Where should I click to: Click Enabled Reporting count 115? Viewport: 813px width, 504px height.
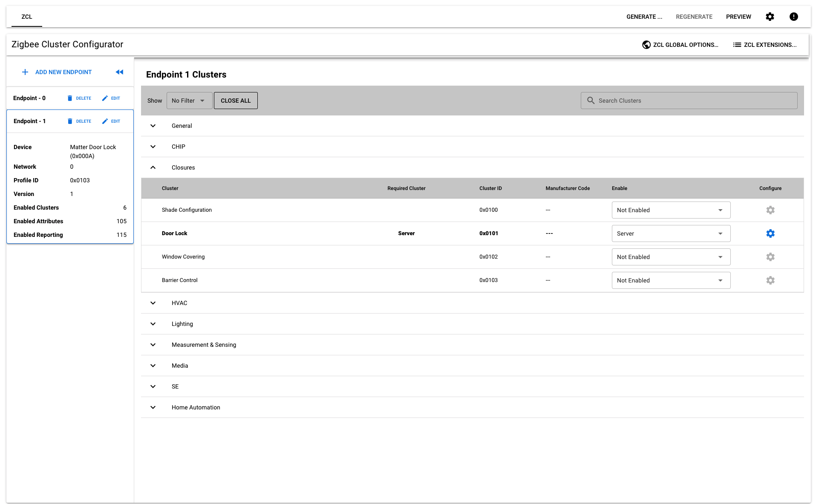tap(121, 235)
